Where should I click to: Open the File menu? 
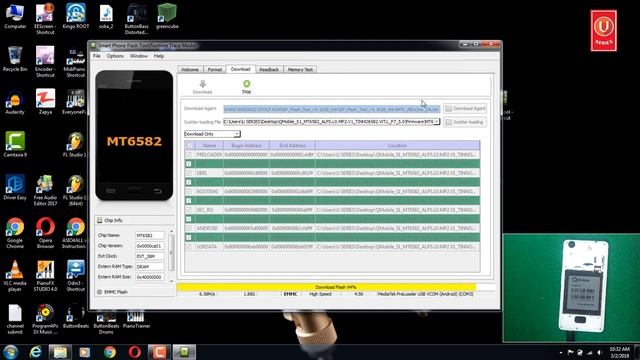pos(97,56)
